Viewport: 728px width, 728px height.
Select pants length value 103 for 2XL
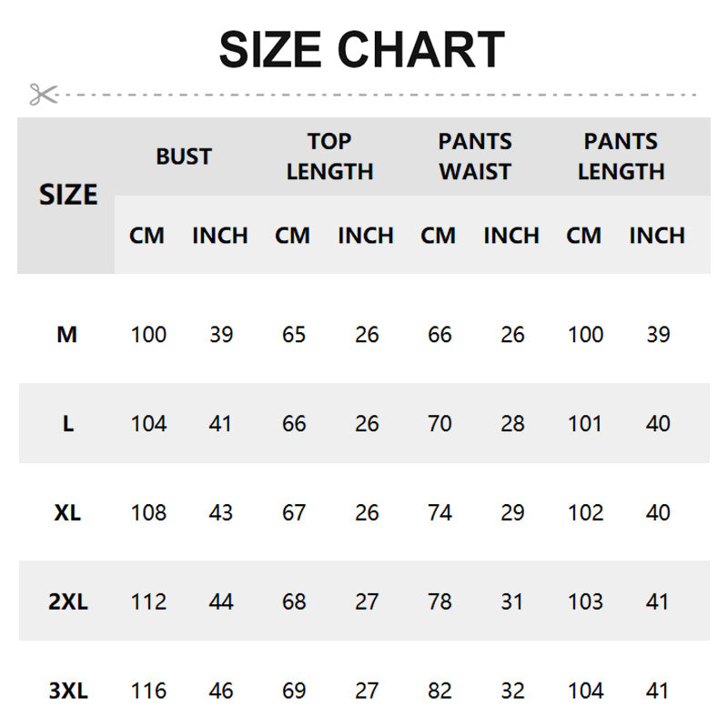(x=585, y=602)
